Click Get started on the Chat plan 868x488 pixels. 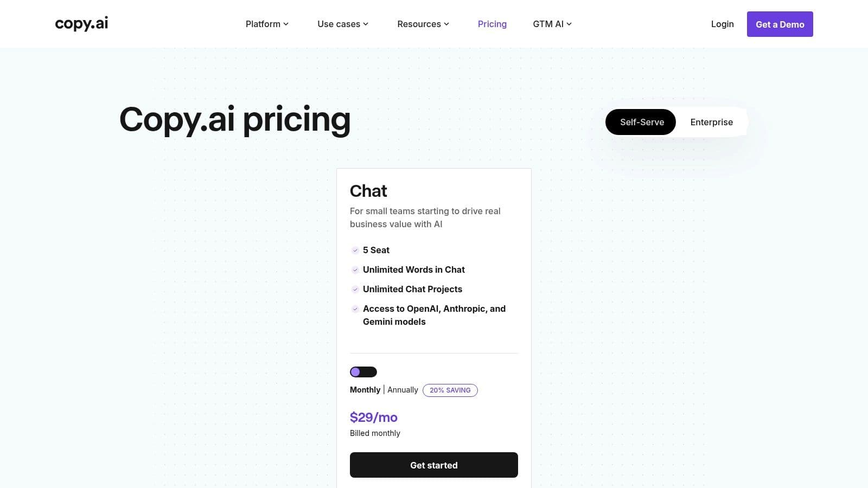(433, 465)
